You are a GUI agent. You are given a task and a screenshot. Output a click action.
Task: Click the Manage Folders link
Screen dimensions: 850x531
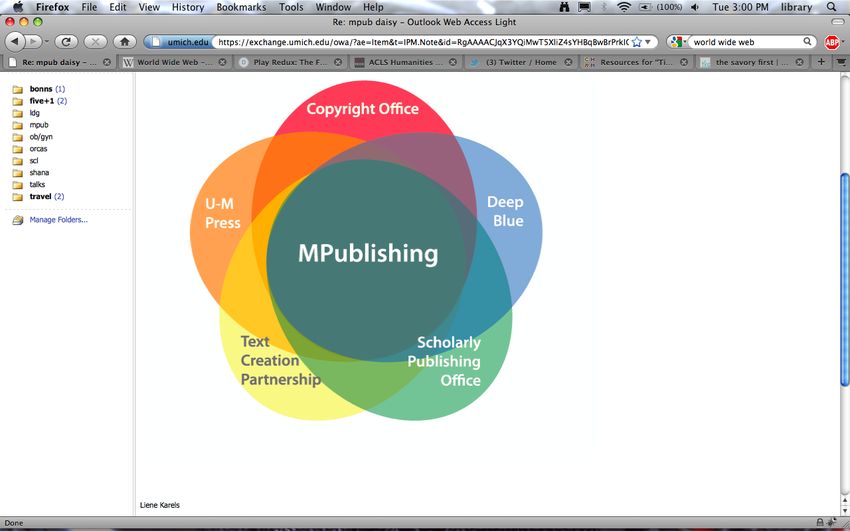(x=59, y=219)
